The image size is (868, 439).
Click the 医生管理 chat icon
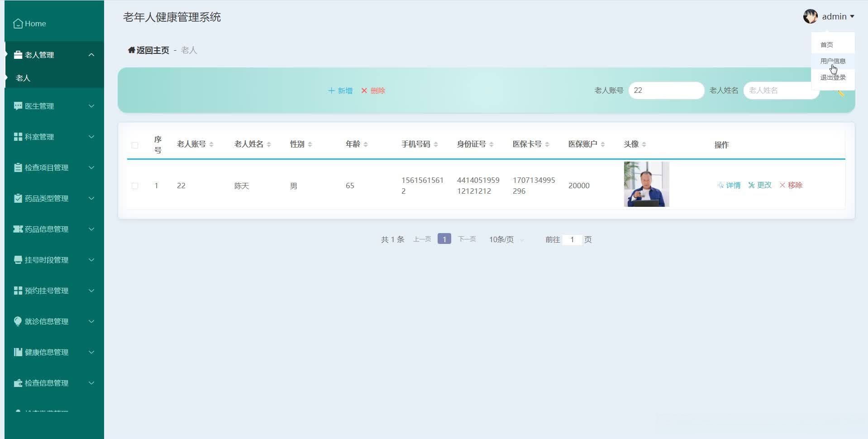[18, 106]
